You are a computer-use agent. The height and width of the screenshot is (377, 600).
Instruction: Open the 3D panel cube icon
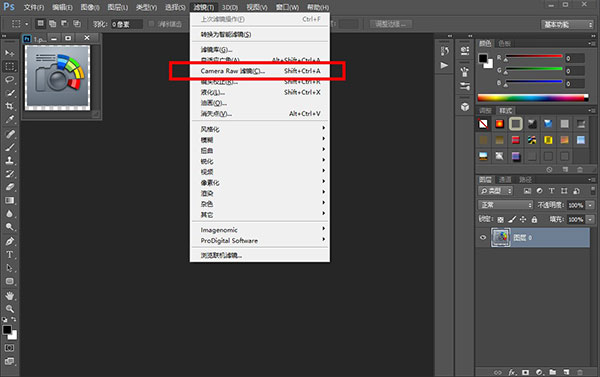click(465, 107)
